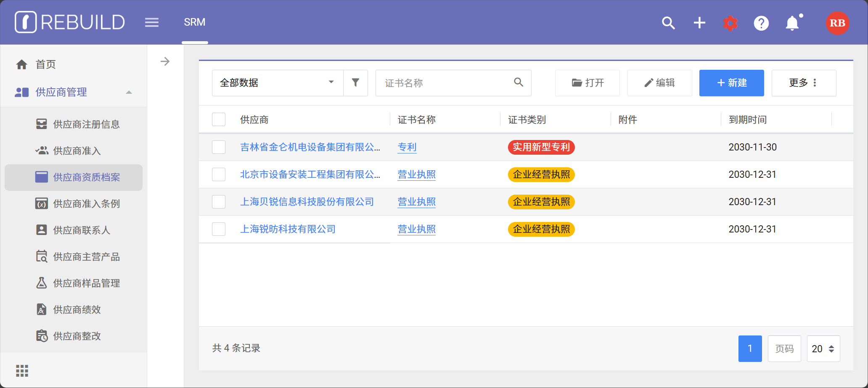Open the 全部数据 view dropdown
The width and height of the screenshot is (868, 388).
278,83
